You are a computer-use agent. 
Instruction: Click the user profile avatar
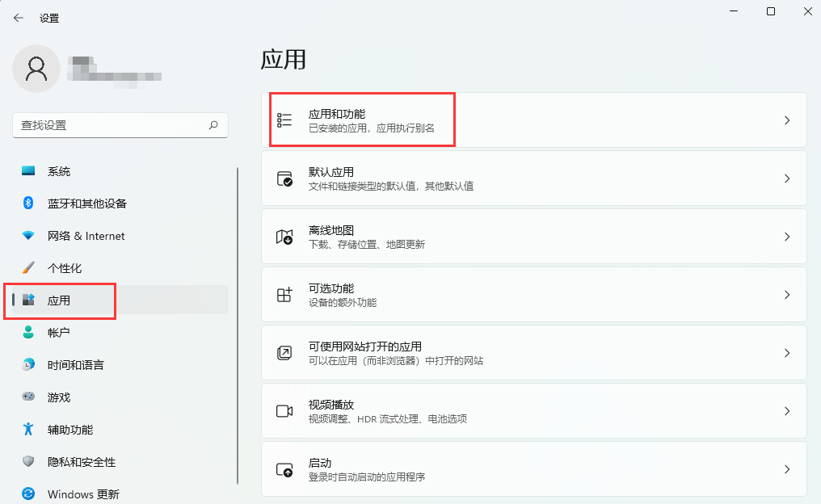point(36,69)
